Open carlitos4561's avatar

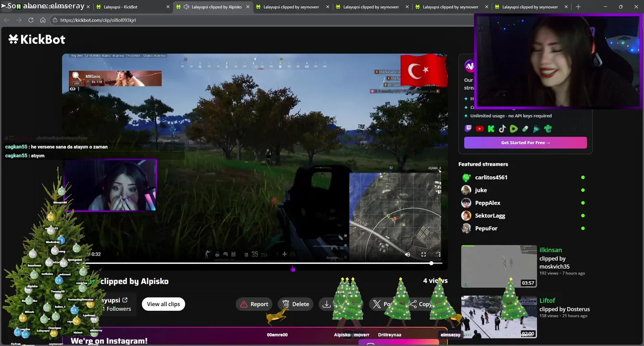(x=466, y=177)
